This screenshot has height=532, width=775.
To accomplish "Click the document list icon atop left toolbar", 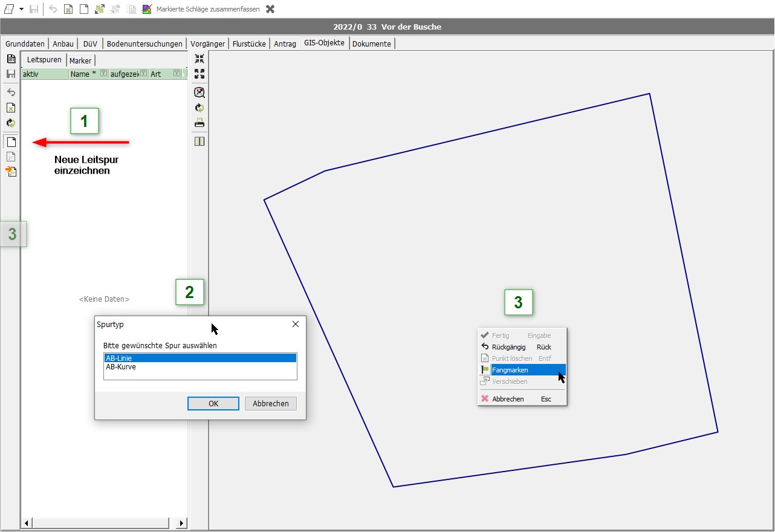I will click(11, 59).
